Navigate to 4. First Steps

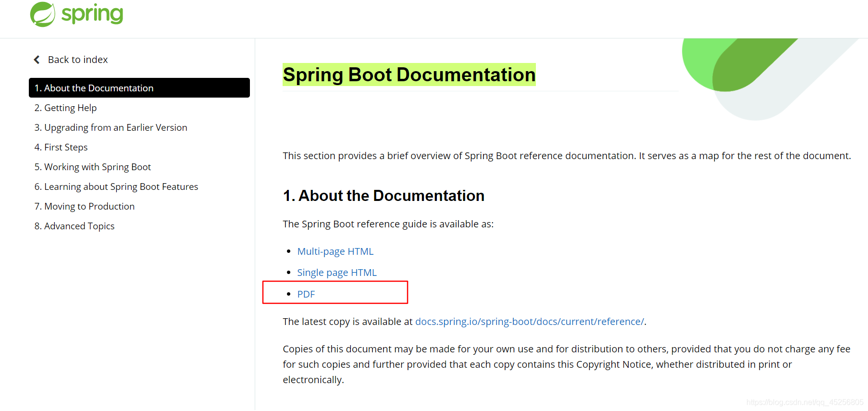coord(61,147)
